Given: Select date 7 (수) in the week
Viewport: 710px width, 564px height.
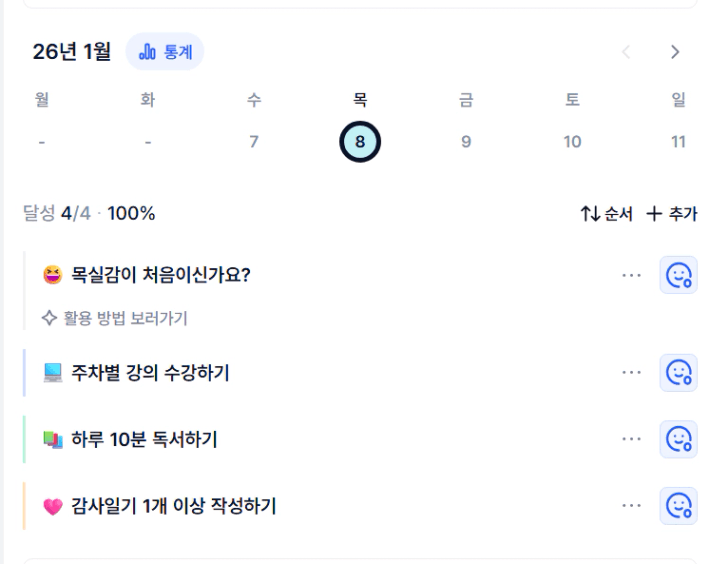Looking at the screenshot, I should pyautogui.click(x=254, y=142).
